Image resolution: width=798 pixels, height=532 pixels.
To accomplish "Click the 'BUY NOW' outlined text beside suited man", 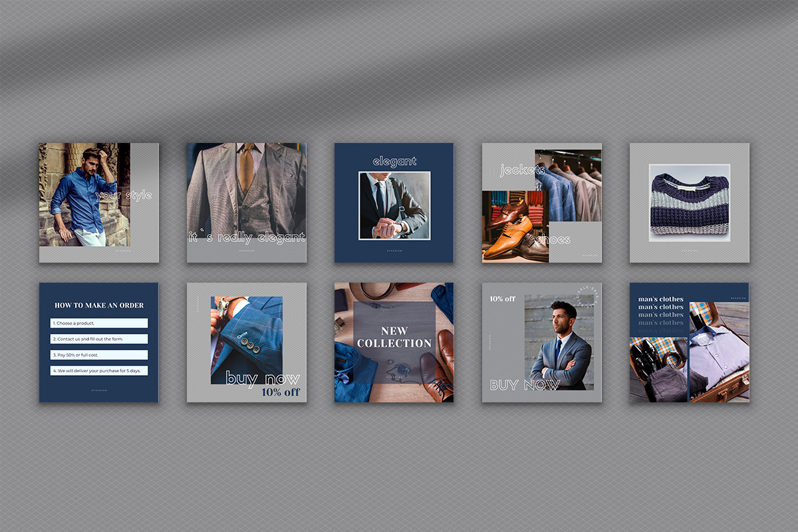I will (525, 385).
